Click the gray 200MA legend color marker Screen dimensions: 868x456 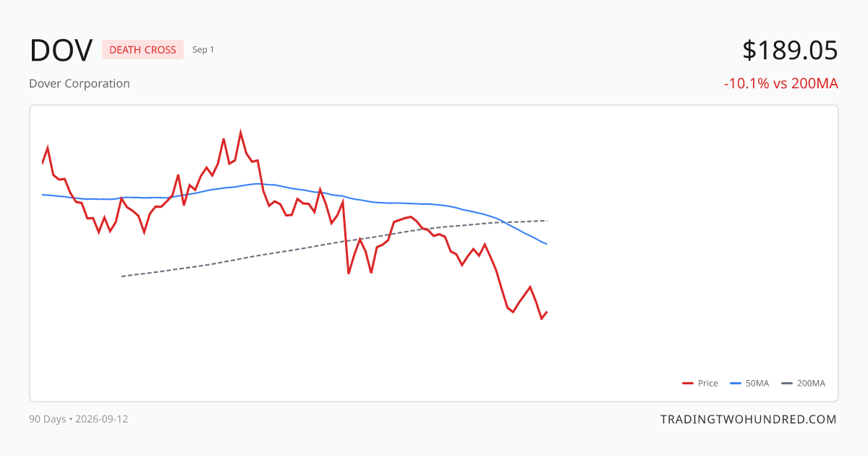787,384
